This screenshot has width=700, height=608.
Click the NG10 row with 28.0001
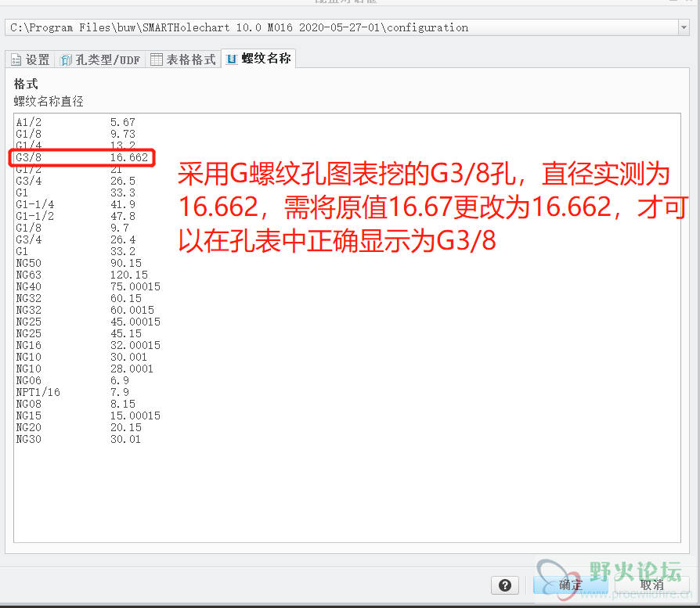85,369
